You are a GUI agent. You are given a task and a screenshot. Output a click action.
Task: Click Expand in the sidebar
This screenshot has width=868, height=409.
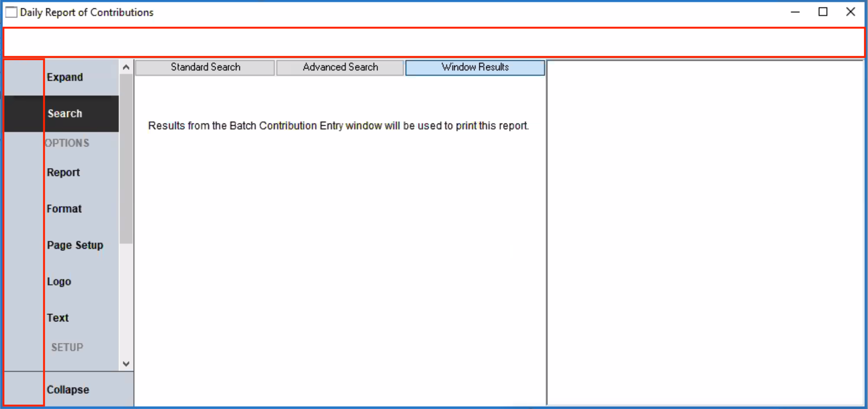(65, 77)
